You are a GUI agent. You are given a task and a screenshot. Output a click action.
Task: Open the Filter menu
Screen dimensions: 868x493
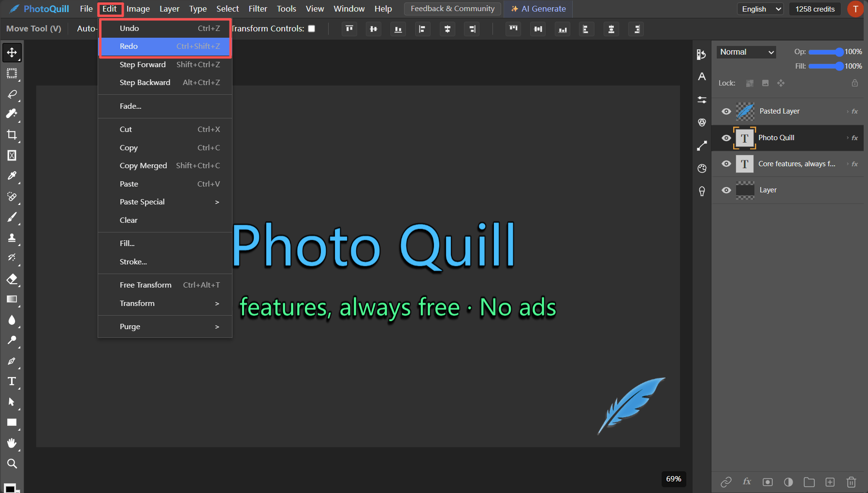point(258,9)
